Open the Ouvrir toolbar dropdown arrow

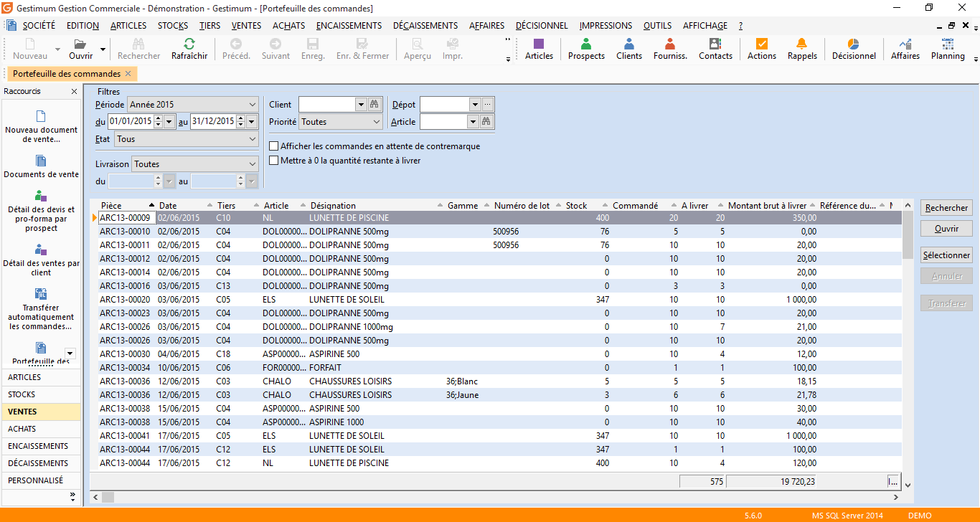pyautogui.click(x=103, y=50)
